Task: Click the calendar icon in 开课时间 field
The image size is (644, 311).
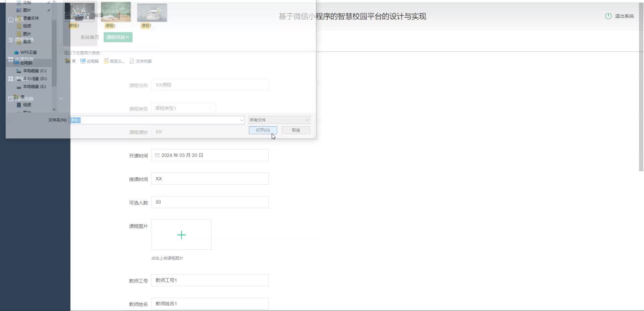Action: (x=157, y=155)
